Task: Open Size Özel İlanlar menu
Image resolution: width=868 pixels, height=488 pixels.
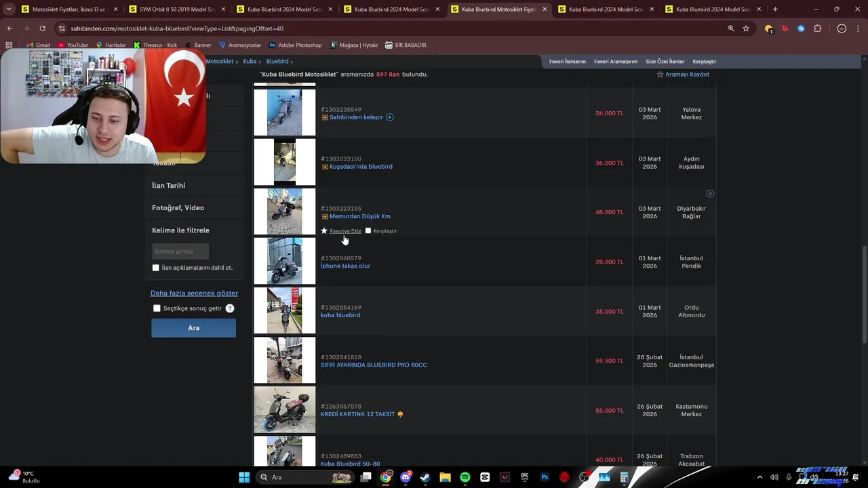Action: [665, 62]
